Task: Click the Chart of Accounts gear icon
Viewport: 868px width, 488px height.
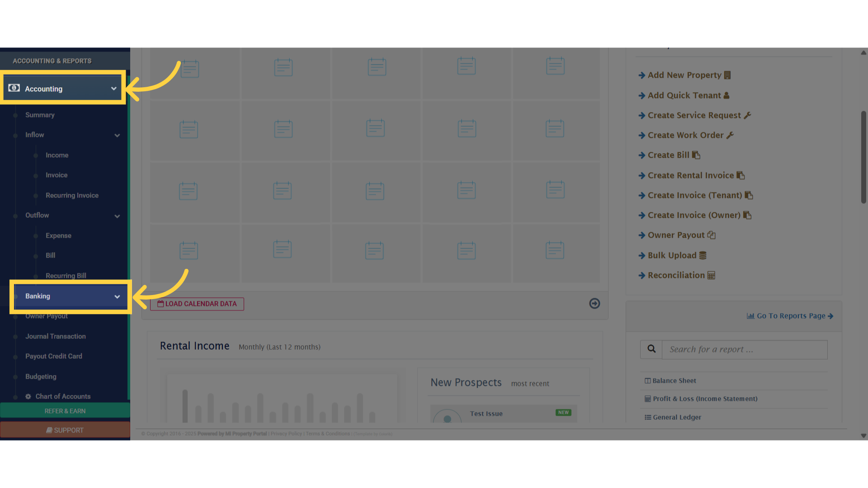Action: 28,396
